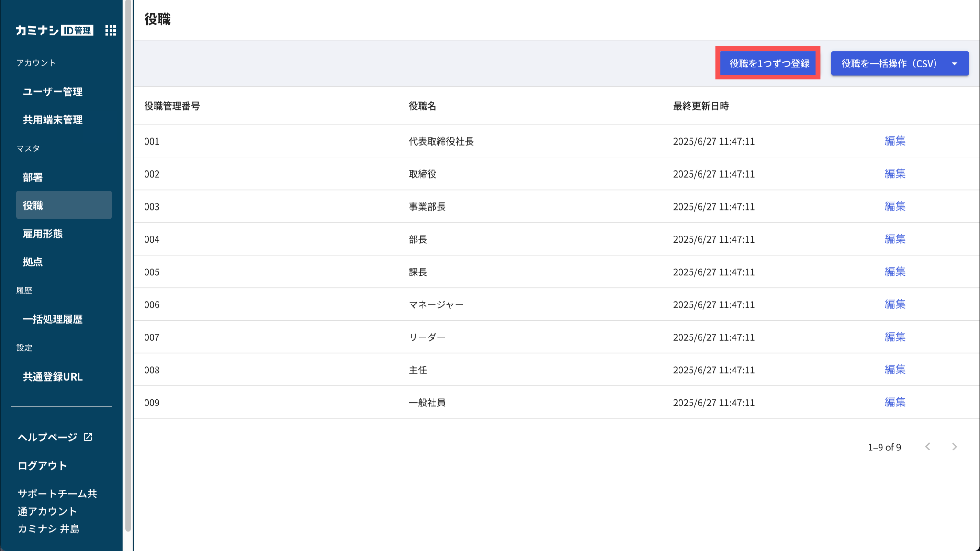Click 編集 for 課長 row
Image resolution: width=980 pixels, height=551 pixels.
click(895, 271)
